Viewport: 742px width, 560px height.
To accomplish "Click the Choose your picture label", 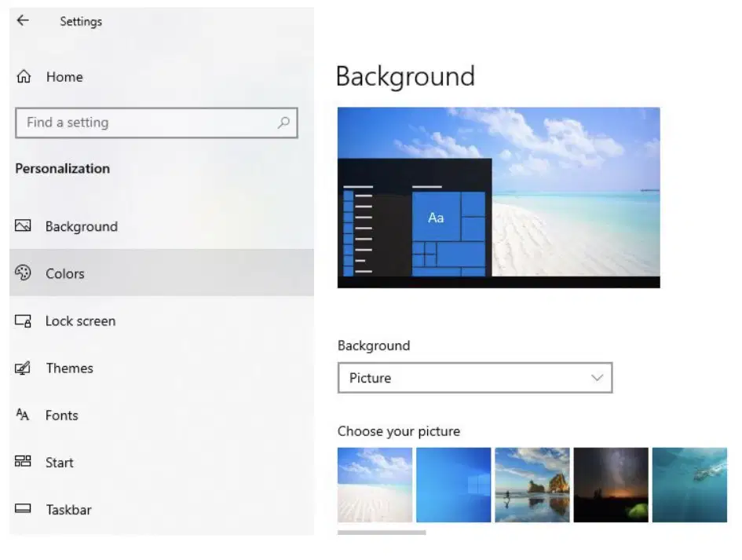I will coord(399,431).
